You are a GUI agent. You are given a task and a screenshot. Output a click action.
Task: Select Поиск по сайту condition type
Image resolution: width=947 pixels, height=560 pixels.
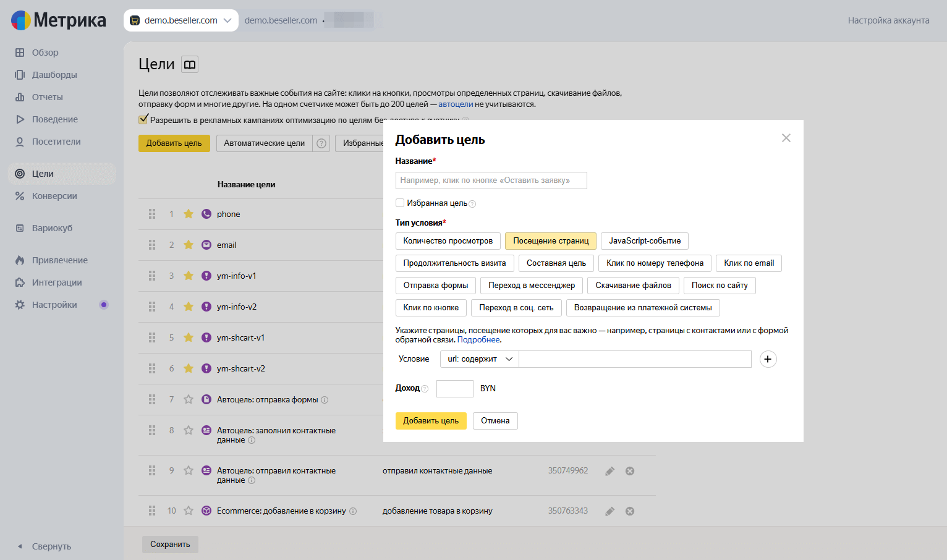click(x=720, y=286)
